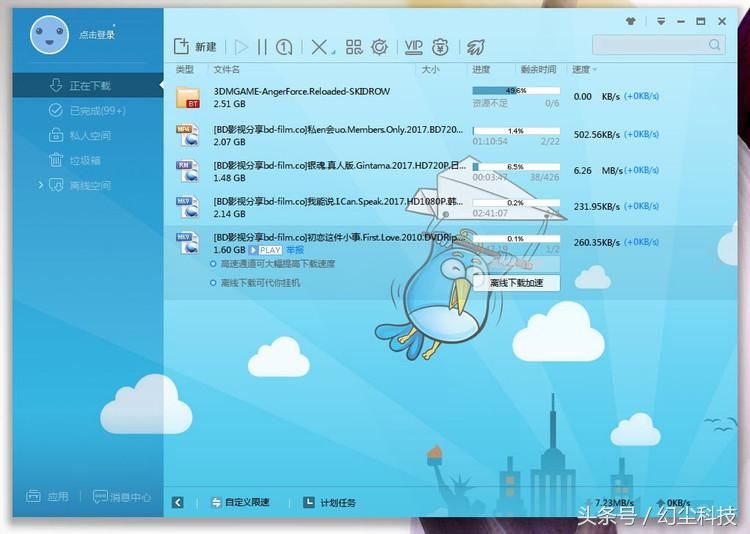
Task: Click the 离线下载加速 button
Action: point(516,283)
